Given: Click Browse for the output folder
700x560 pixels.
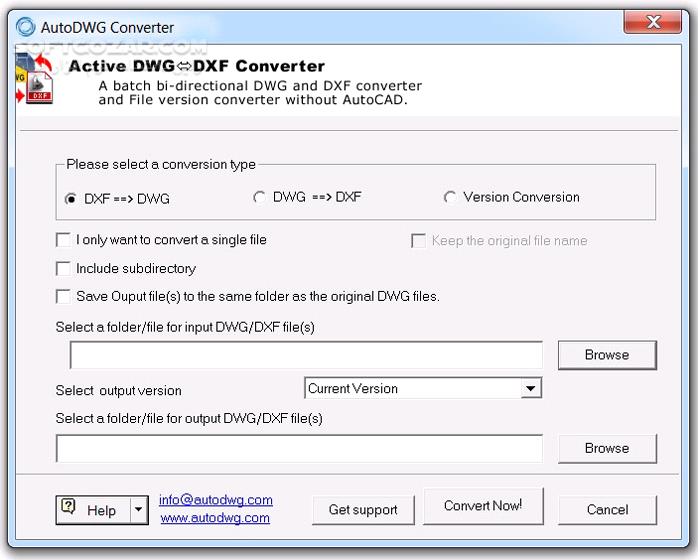Looking at the screenshot, I should [x=607, y=448].
